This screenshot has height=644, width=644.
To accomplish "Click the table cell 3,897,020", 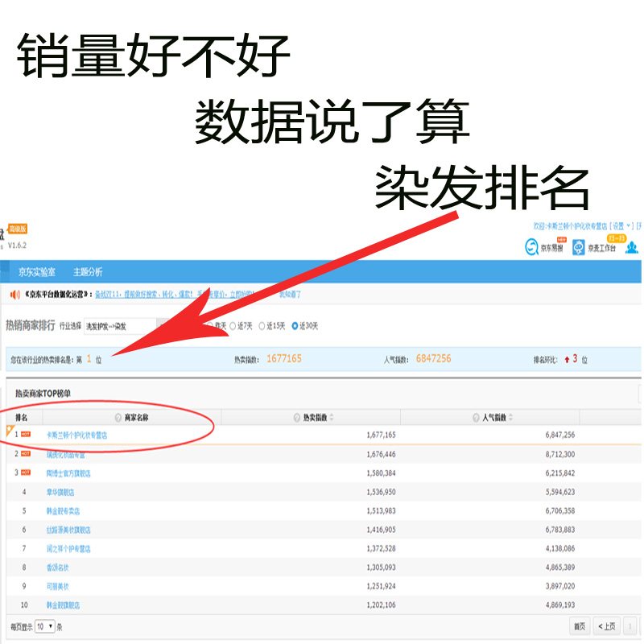I will point(560,587).
